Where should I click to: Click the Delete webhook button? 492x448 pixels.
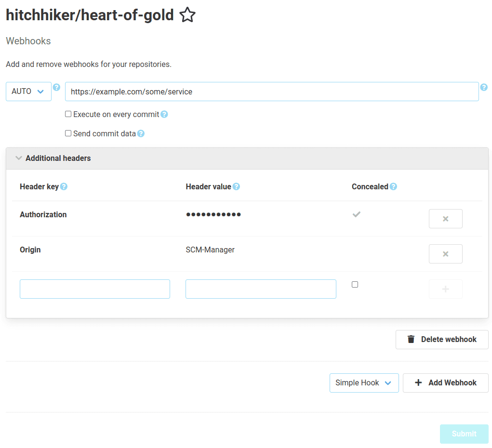click(x=441, y=339)
